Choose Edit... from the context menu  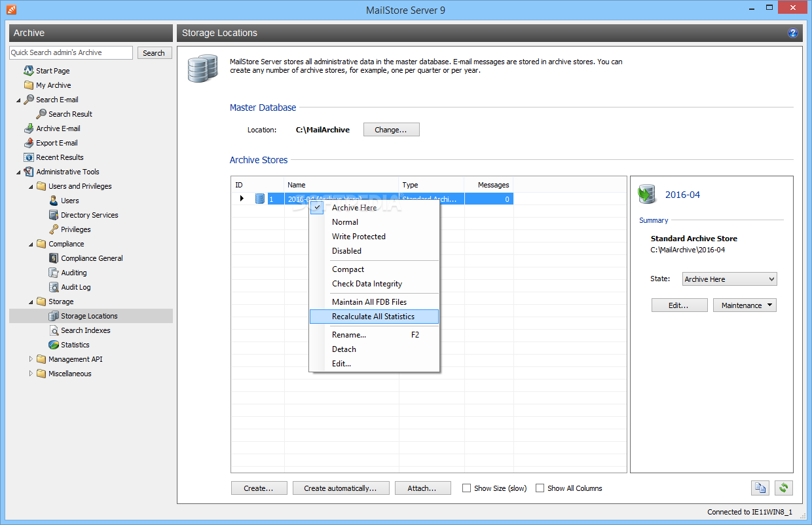click(x=374, y=364)
